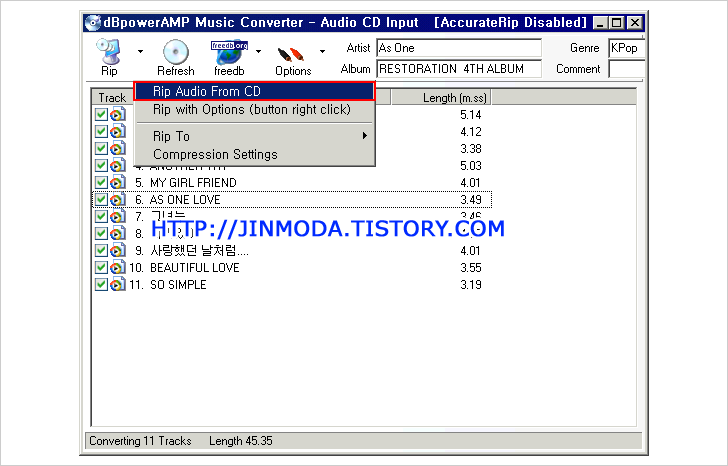Open the Options cables icon
This screenshot has width=728, height=466.
click(291, 54)
